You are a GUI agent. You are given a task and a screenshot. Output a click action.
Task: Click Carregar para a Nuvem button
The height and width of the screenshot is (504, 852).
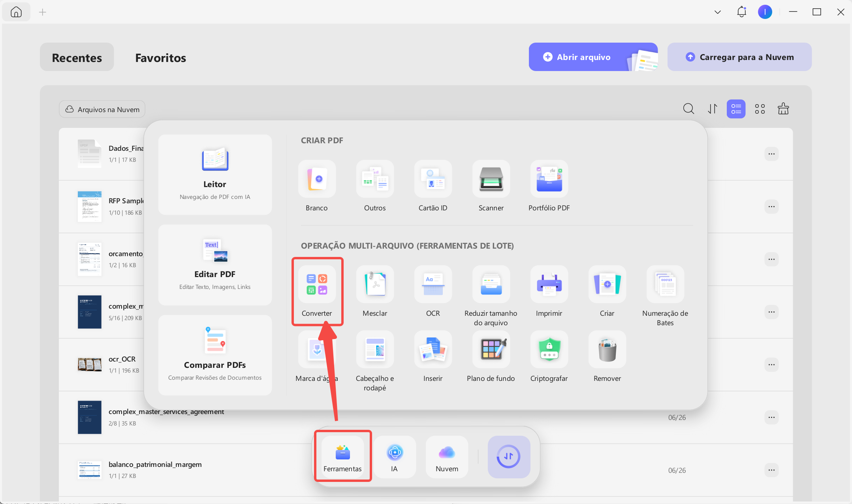[x=739, y=57]
